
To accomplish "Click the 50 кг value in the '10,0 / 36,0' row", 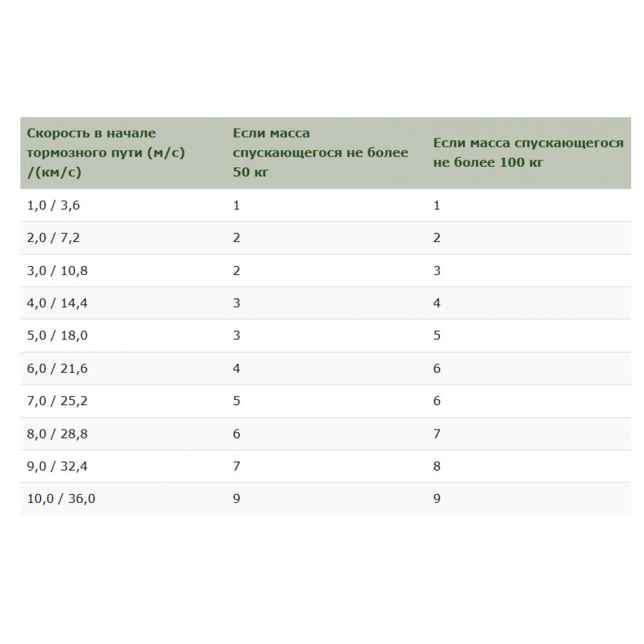I will click(x=236, y=498).
